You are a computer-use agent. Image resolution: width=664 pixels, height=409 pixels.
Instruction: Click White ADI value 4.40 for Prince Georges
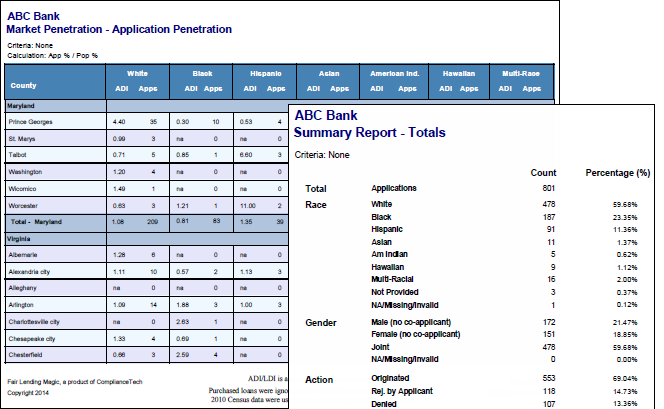(x=119, y=122)
